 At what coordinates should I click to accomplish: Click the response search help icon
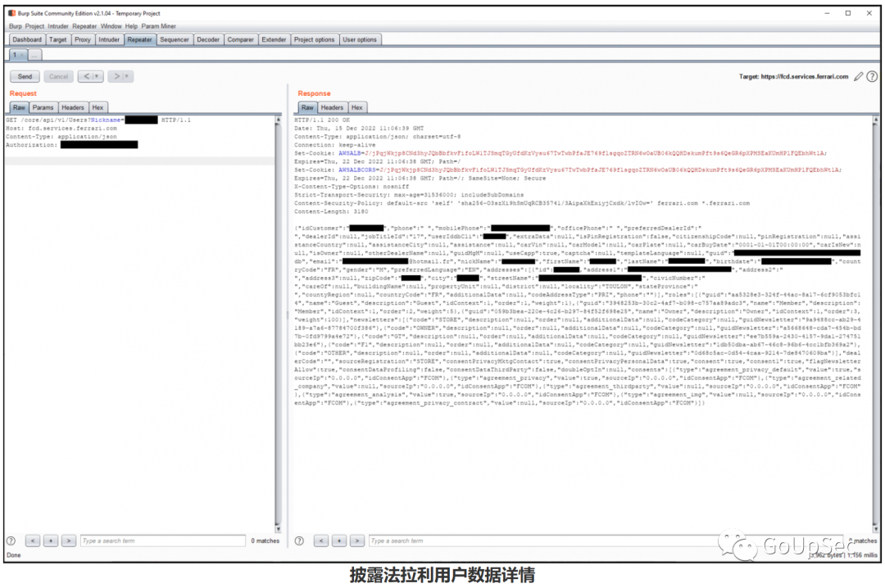pyautogui.click(x=299, y=541)
